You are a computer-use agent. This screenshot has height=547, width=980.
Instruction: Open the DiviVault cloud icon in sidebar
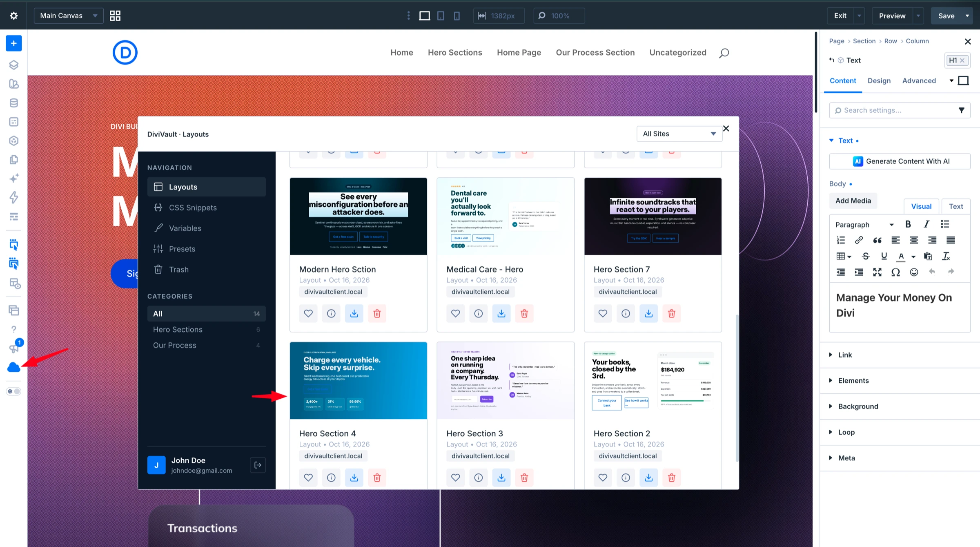coord(13,367)
